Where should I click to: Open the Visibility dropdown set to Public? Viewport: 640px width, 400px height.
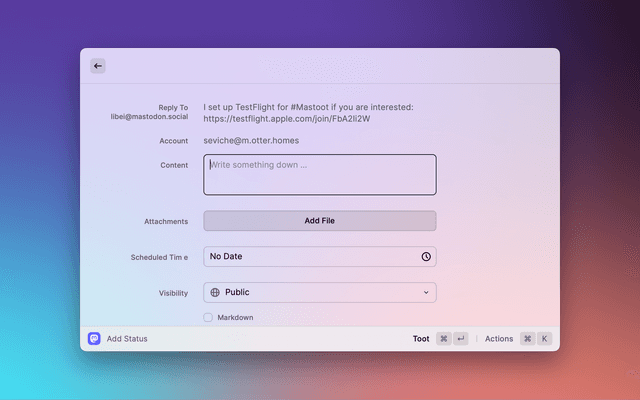pyautogui.click(x=320, y=293)
